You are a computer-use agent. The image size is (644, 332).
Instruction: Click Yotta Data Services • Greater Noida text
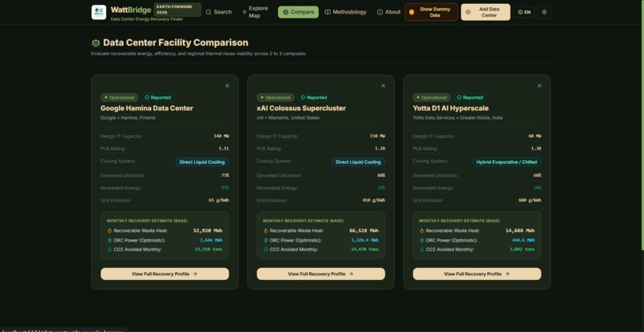pos(458,118)
